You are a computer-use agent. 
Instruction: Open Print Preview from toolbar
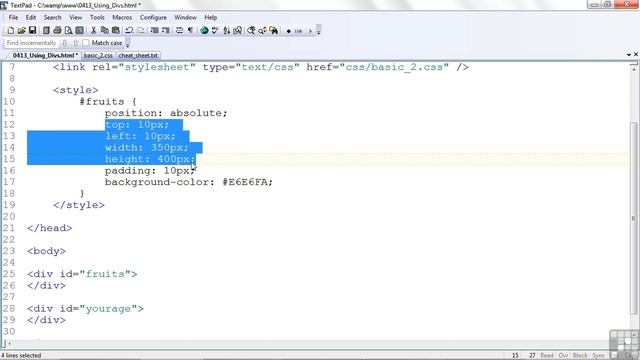point(68,31)
